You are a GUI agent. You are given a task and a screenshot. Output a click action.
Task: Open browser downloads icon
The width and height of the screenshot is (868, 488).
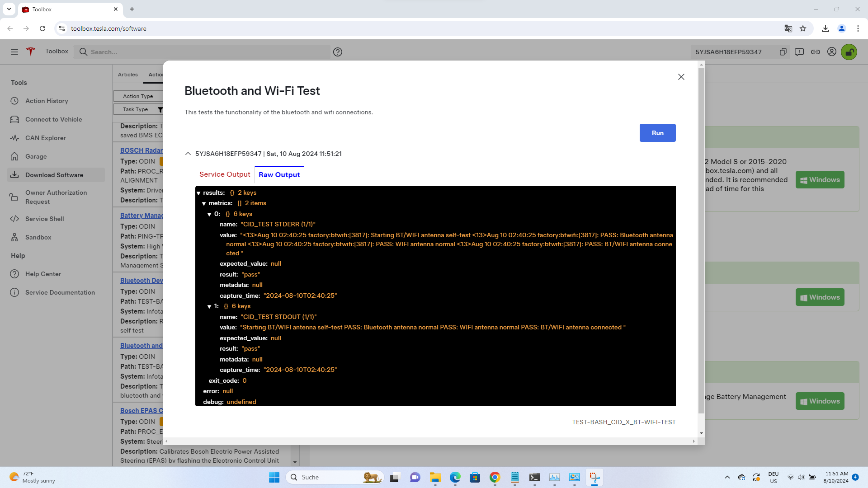click(826, 28)
